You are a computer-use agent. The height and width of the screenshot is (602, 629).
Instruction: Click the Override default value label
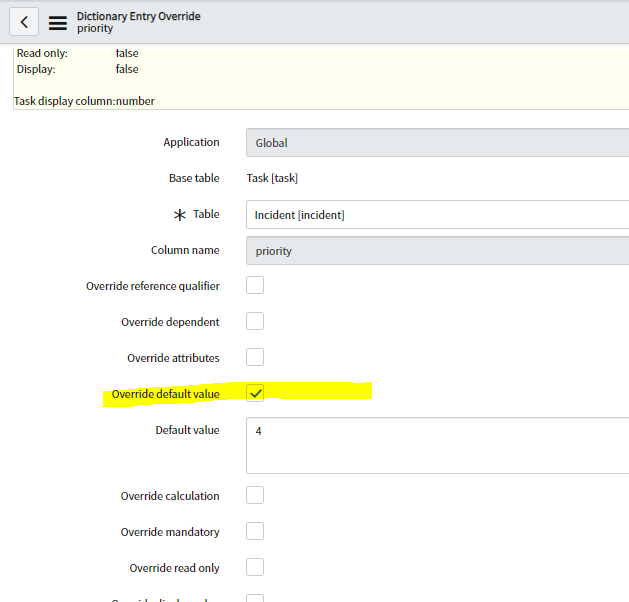pyautogui.click(x=165, y=394)
